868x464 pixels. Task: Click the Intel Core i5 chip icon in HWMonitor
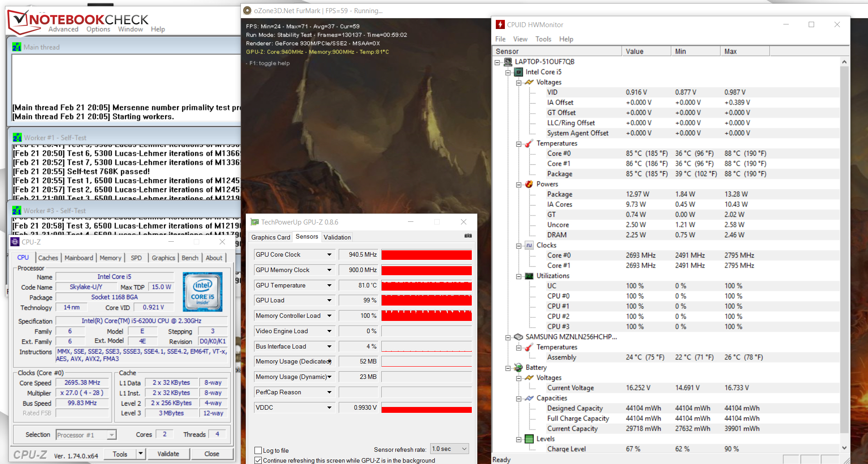point(519,72)
